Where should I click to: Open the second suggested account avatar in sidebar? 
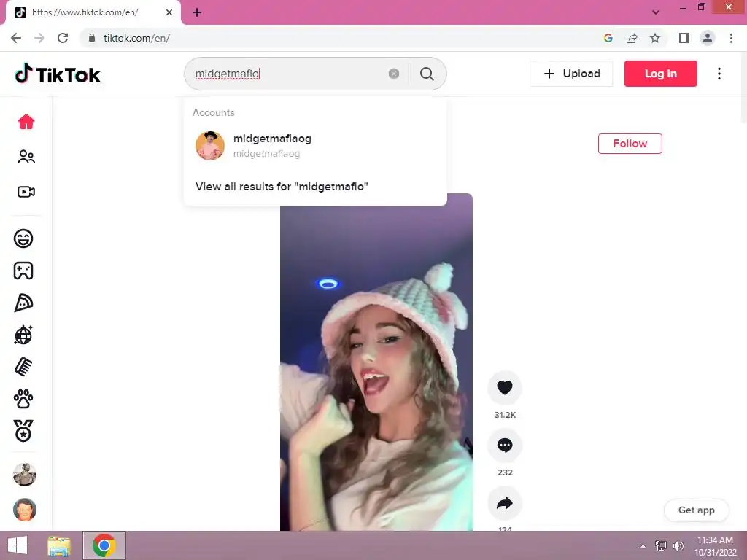click(25, 510)
